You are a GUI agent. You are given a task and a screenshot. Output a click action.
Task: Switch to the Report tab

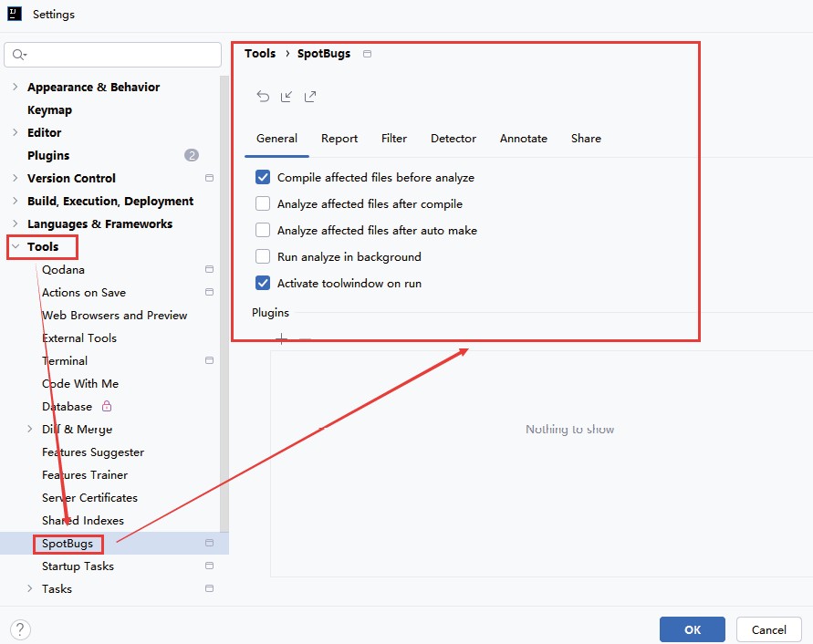(339, 139)
